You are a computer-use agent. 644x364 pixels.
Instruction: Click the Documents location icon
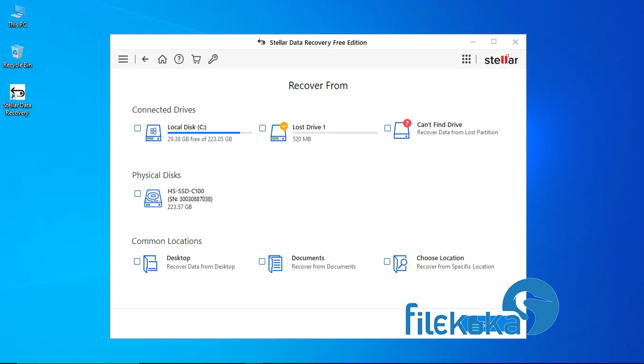275,264
